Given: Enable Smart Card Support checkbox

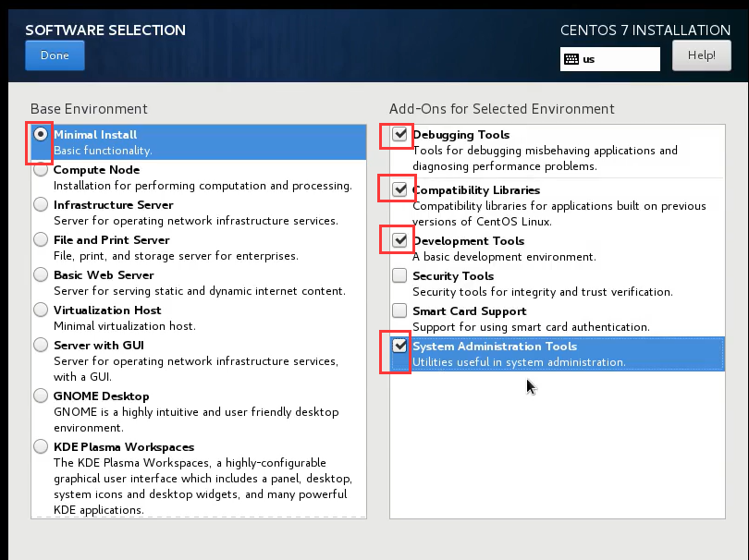Looking at the screenshot, I should pos(399,310).
